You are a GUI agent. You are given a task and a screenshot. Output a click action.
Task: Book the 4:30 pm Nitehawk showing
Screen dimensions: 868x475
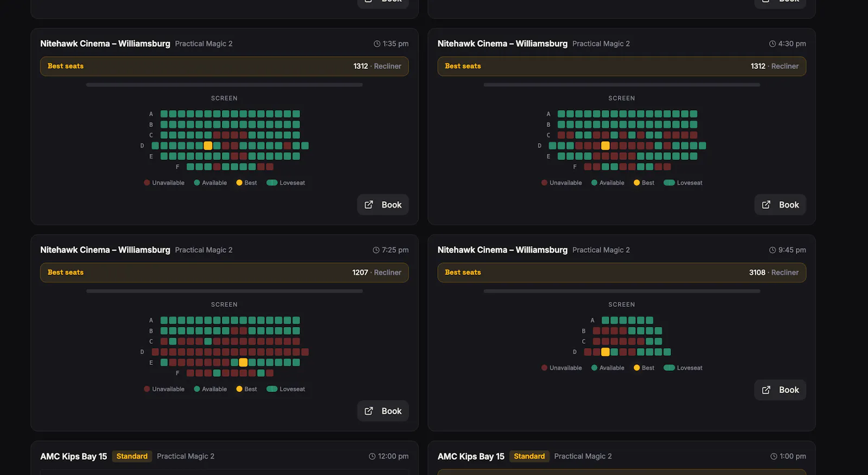click(780, 205)
